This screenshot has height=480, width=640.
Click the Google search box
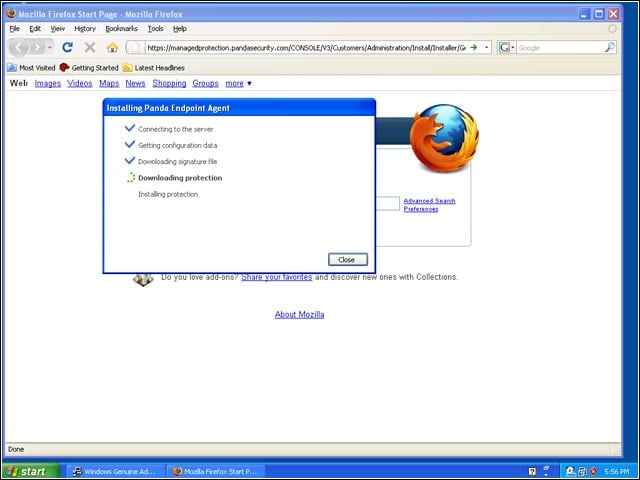click(560, 48)
